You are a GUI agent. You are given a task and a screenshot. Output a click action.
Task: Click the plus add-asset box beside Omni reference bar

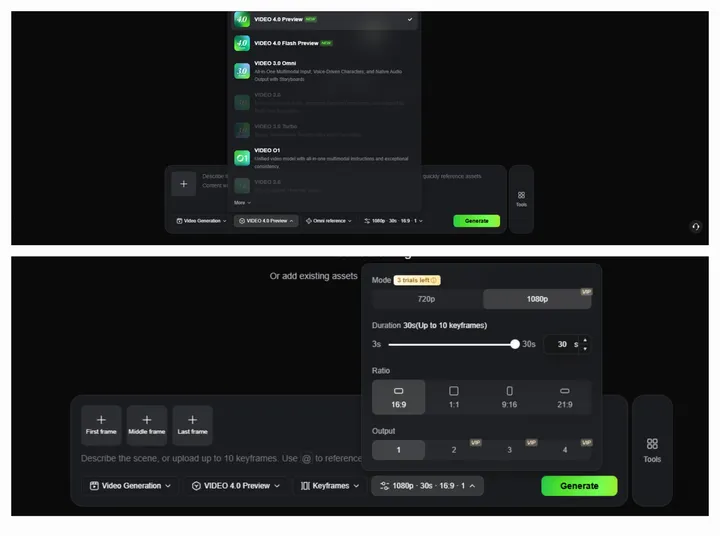(184, 184)
